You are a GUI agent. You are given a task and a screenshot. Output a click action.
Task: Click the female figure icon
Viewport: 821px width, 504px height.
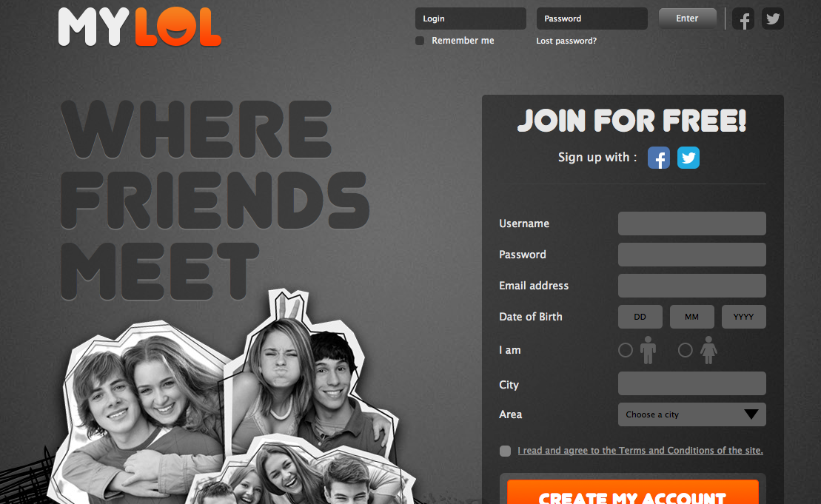tap(708, 349)
